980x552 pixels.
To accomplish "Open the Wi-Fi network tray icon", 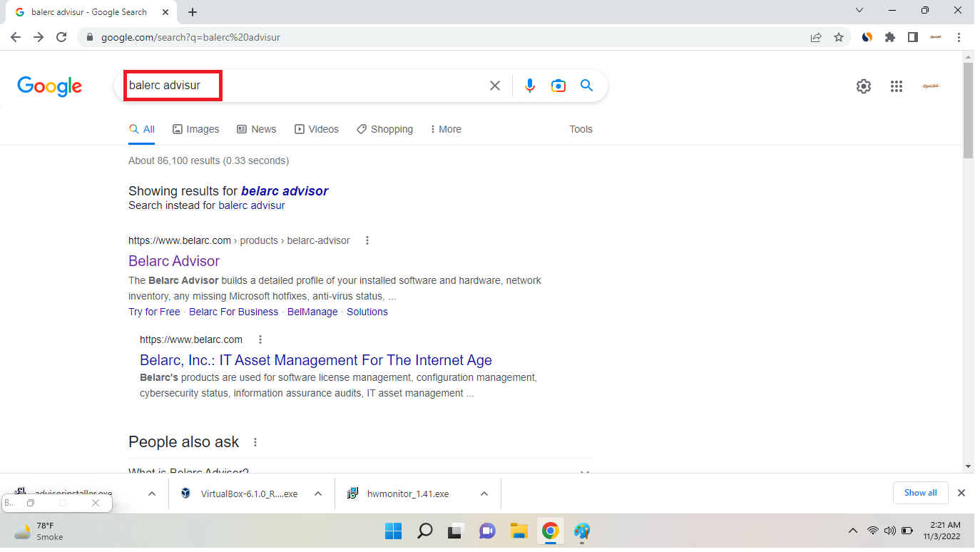I will (872, 531).
